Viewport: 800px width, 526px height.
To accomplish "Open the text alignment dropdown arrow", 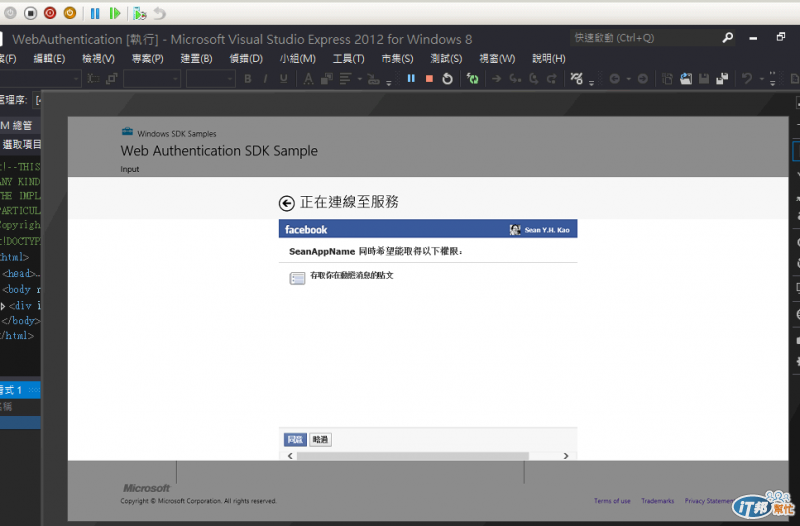I will point(360,79).
